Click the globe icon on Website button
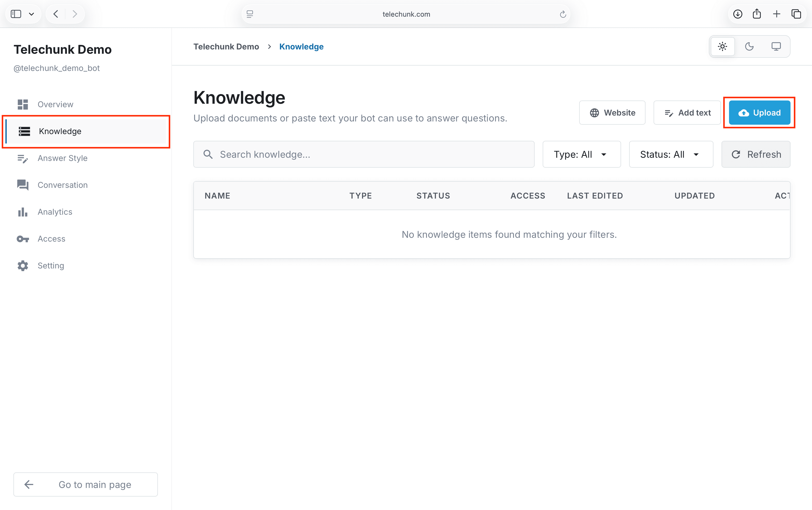Screen dimensions: 812x510 [594, 113]
